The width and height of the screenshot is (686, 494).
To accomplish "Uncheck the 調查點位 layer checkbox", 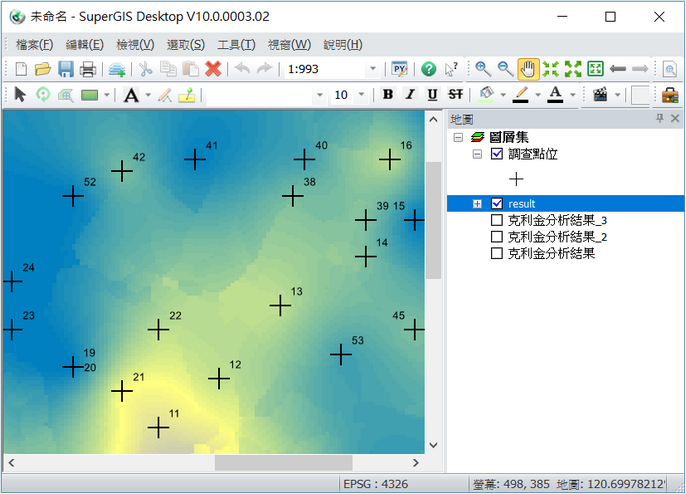I will 497,155.
